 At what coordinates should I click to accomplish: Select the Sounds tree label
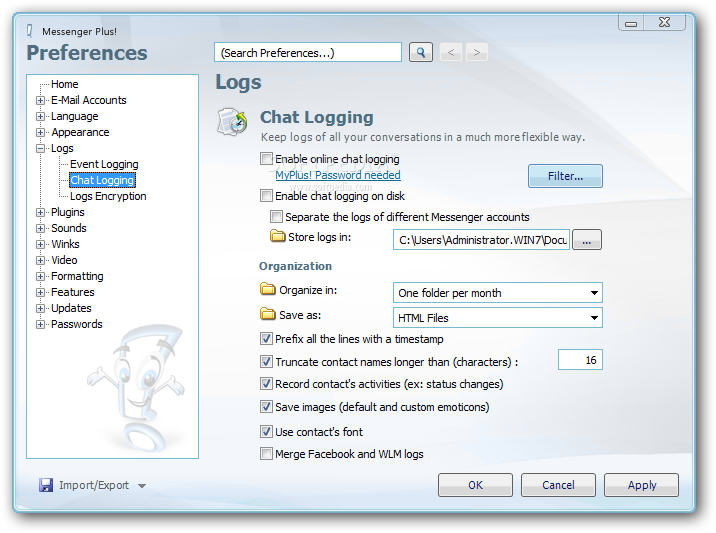pyautogui.click(x=68, y=228)
